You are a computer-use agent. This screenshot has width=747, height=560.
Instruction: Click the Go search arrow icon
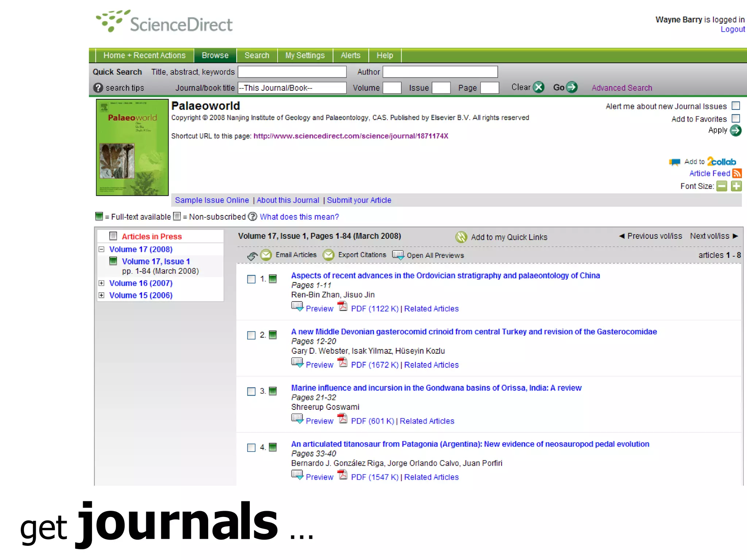pos(572,87)
